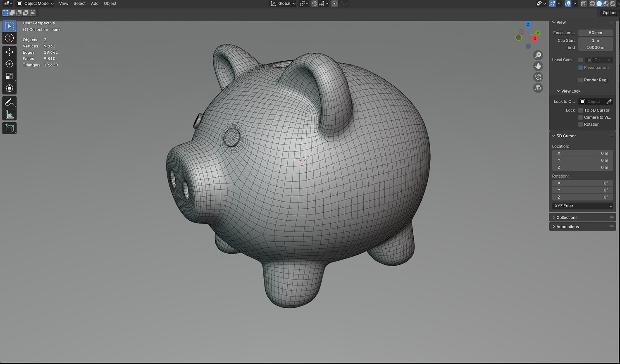Image resolution: width=620 pixels, height=364 pixels.
Task: Open the Select menu
Action: click(x=79, y=4)
